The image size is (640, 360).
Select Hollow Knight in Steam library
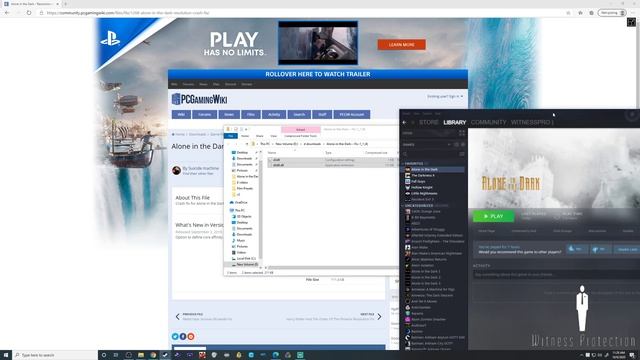tap(422, 187)
